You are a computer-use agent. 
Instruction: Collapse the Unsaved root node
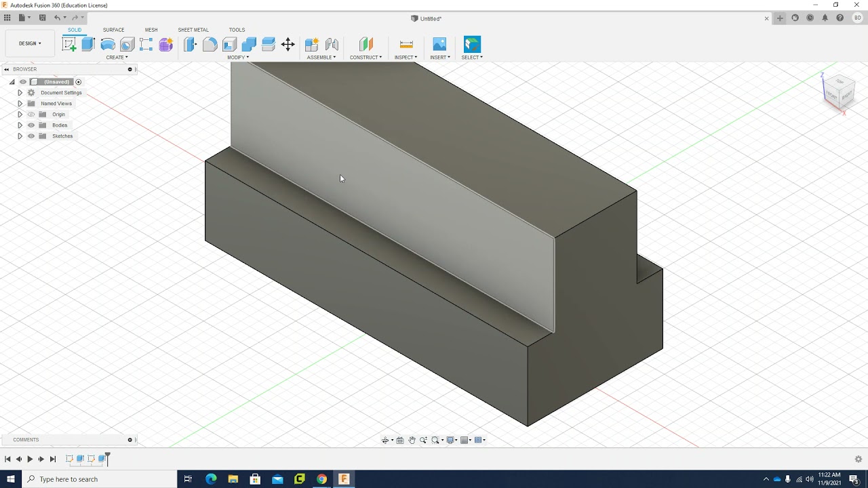coord(12,82)
